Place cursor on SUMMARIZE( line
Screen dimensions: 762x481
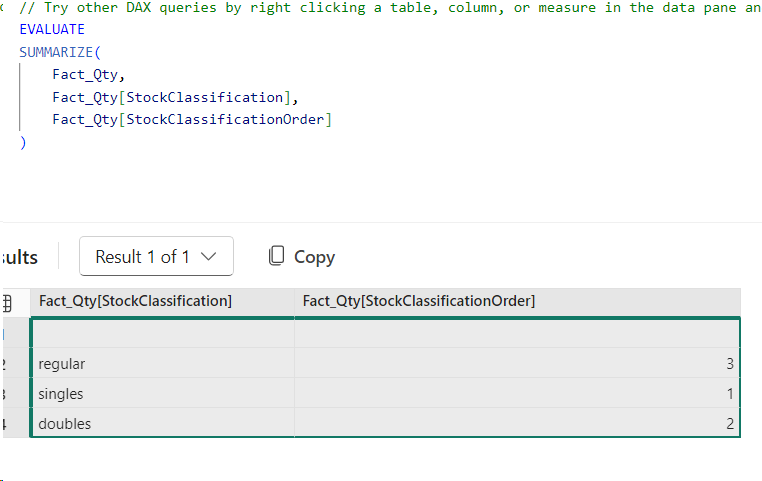(x=60, y=52)
